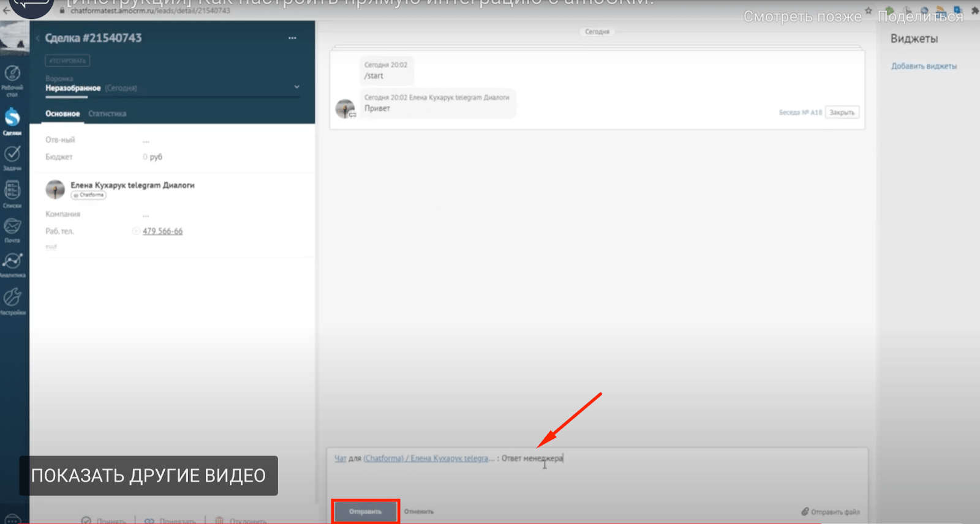The width and height of the screenshot is (980, 524).
Task: Open the chat bubble icon at sidebar bottom
Action: [x=13, y=519]
